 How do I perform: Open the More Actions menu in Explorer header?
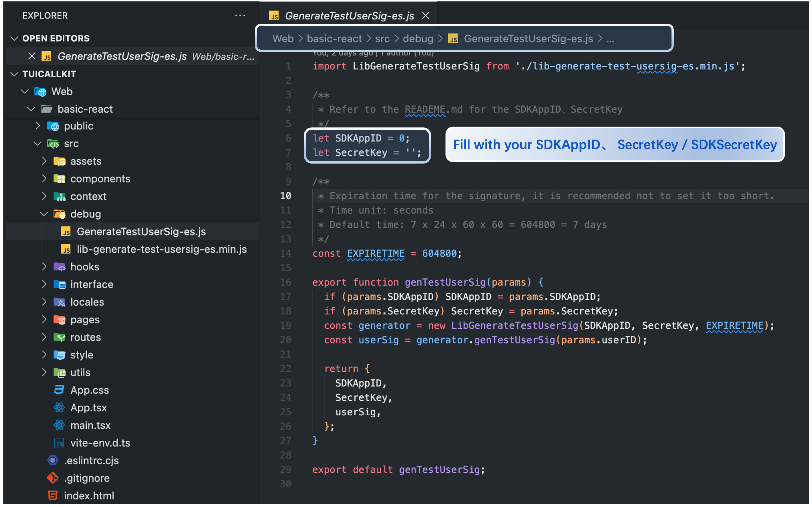240,15
